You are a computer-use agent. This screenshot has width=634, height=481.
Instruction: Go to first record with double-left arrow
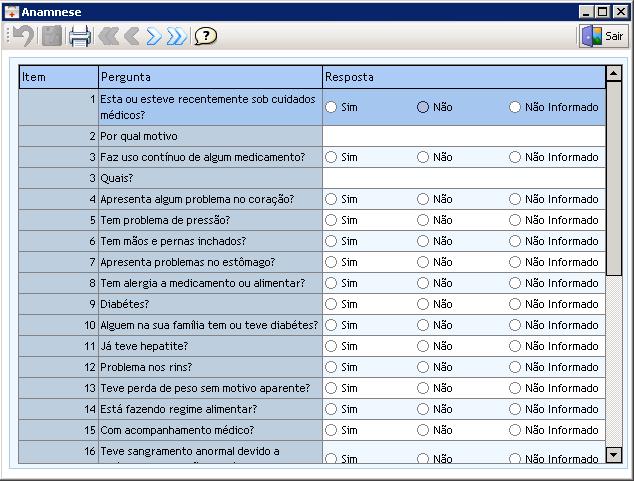click(x=108, y=36)
